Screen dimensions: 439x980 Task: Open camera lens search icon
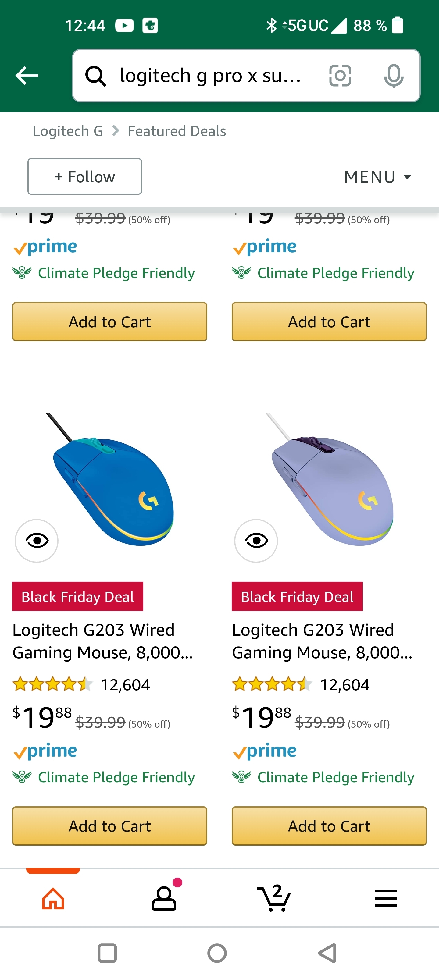(x=340, y=75)
